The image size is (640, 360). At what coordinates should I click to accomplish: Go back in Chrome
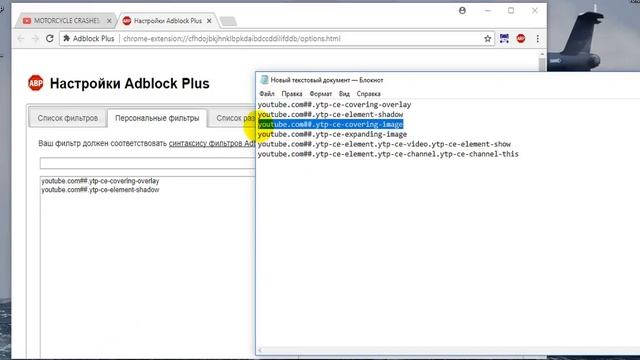coord(21,38)
